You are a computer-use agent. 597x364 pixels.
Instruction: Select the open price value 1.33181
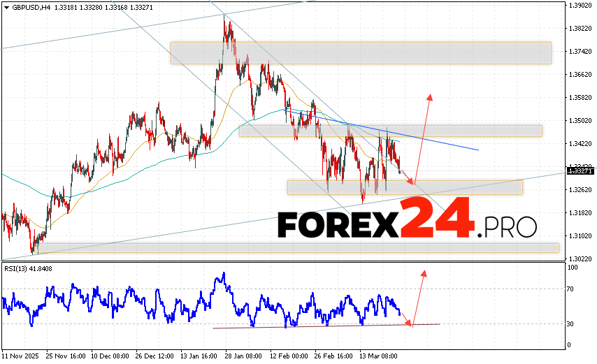(x=66, y=7)
